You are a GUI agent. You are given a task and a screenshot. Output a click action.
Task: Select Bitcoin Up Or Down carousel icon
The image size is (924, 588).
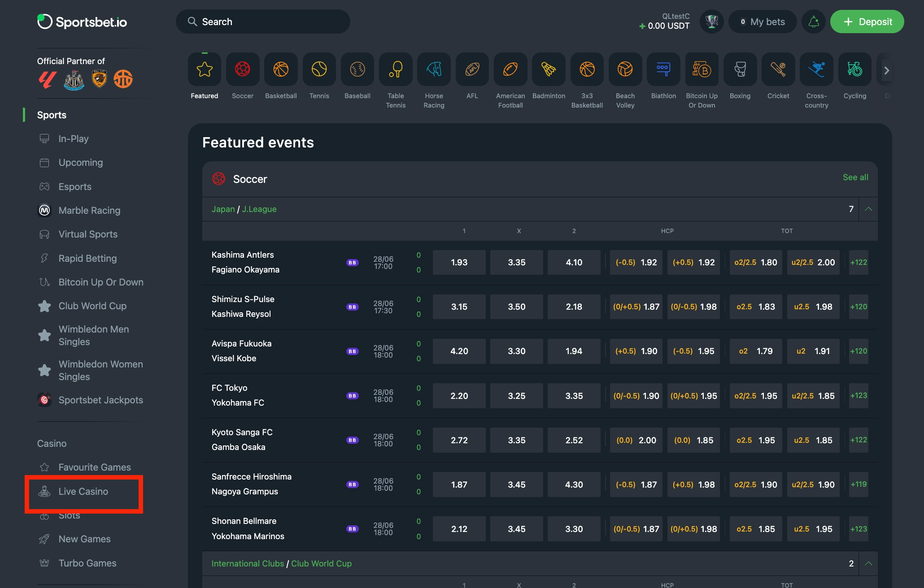702,69
